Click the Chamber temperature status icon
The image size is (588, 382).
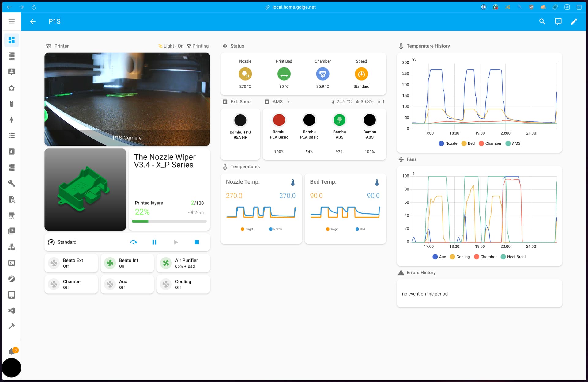(x=322, y=74)
